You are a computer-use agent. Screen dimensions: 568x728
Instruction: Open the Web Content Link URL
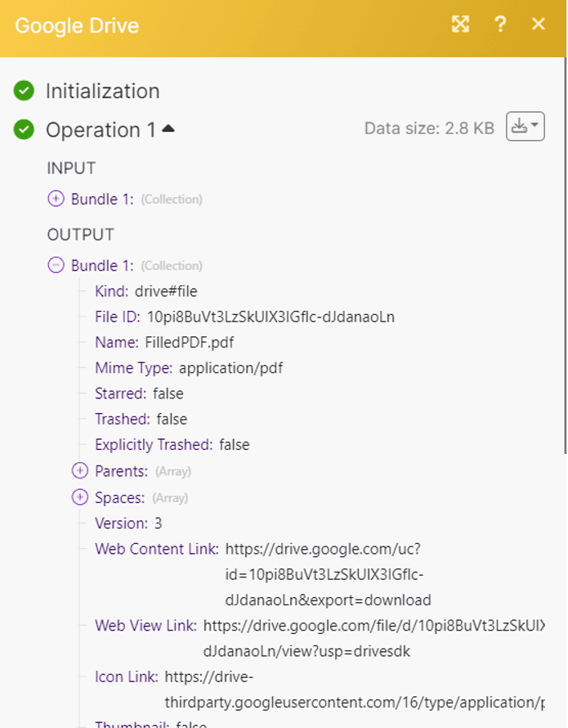point(328,575)
